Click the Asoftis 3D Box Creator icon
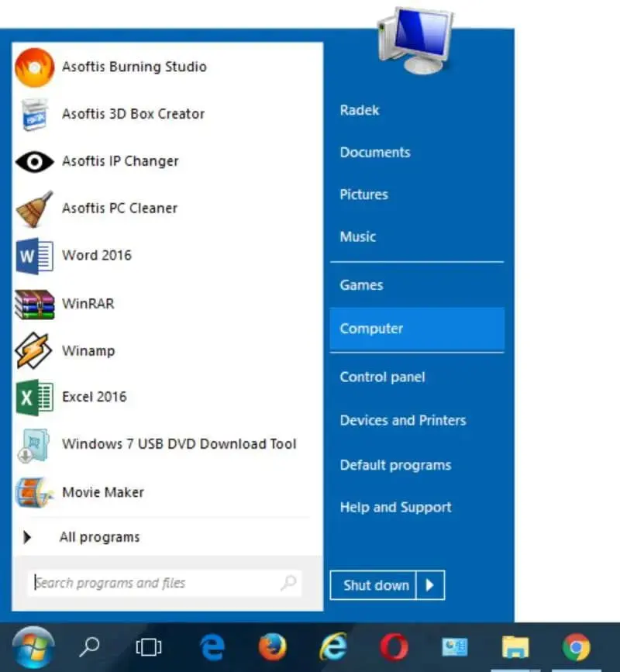 pyautogui.click(x=34, y=115)
